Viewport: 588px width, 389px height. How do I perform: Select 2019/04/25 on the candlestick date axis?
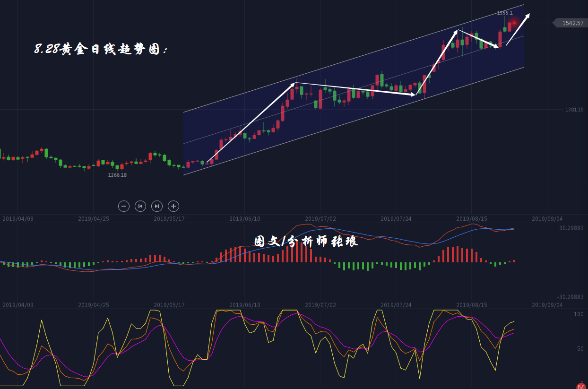coord(94,219)
